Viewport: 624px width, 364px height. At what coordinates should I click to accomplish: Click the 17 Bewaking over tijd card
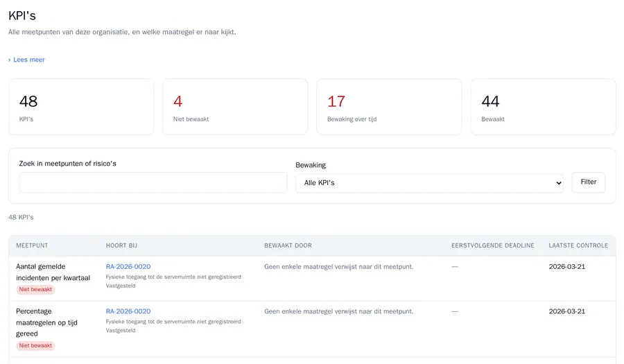click(x=389, y=107)
